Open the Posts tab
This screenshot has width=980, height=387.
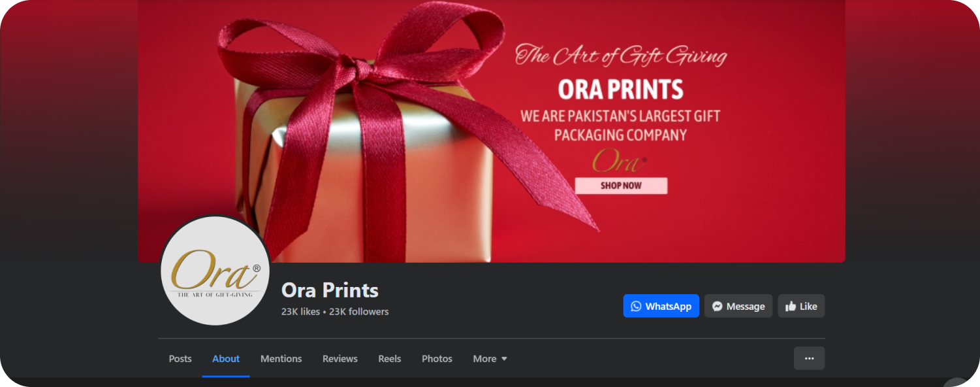click(180, 358)
